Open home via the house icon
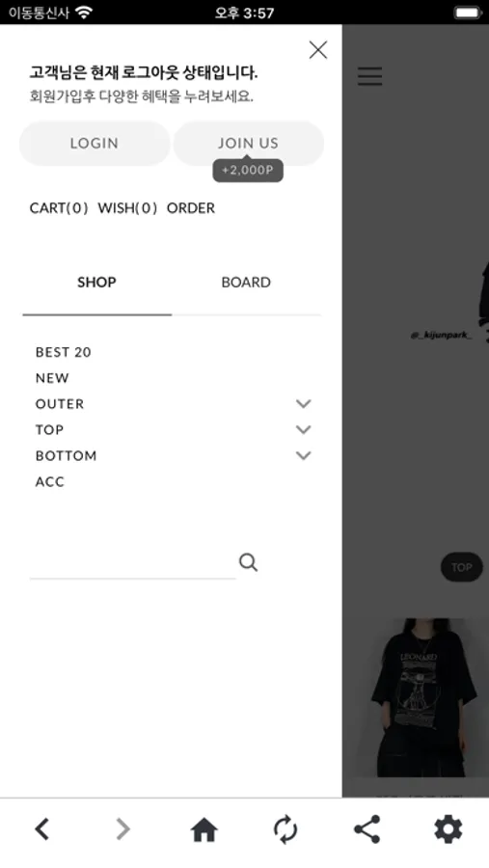The height and width of the screenshot is (868, 489). click(204, 829)
